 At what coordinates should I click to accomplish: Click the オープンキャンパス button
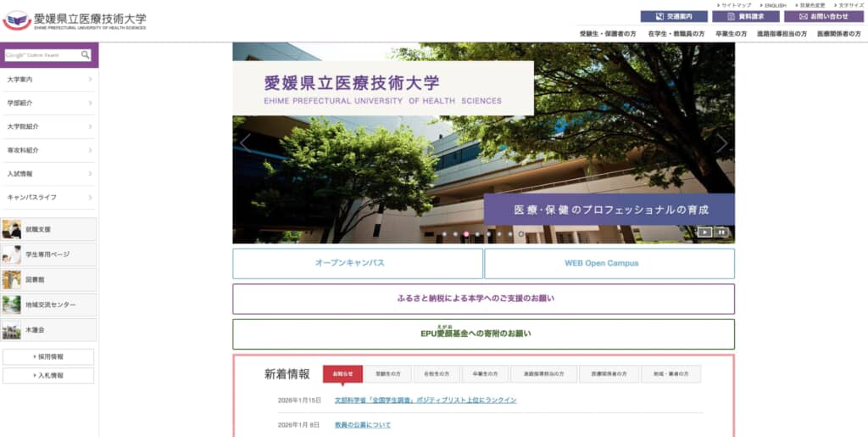[358, 263]
